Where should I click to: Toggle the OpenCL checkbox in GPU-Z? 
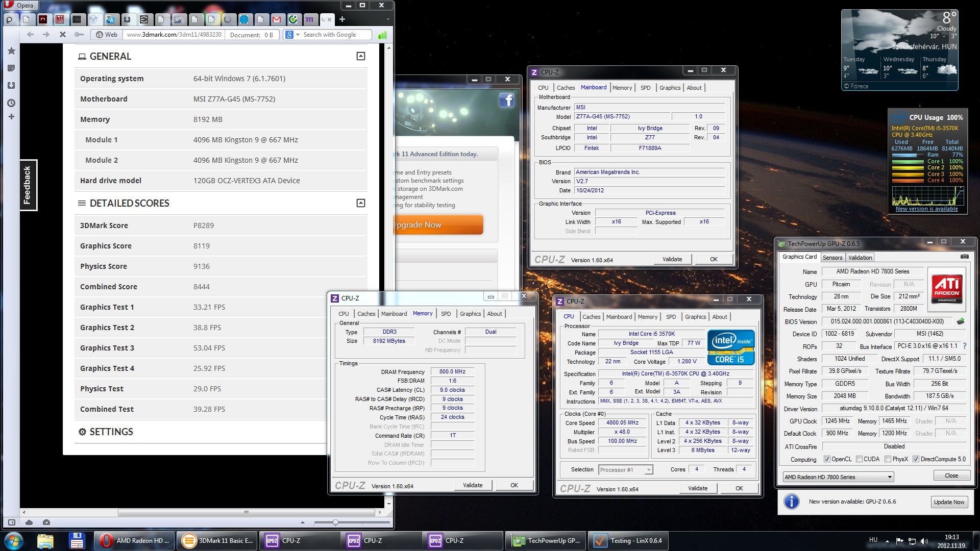[827, 459]
